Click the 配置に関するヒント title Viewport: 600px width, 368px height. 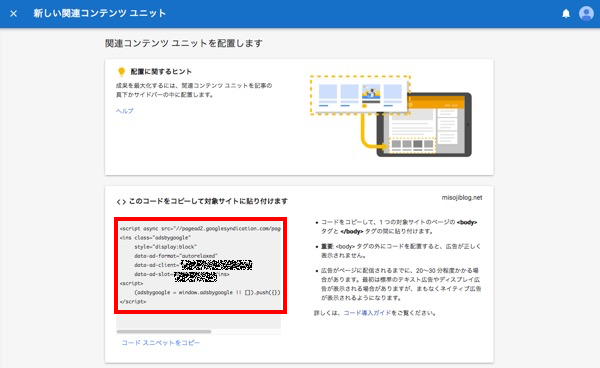point(161,72)
